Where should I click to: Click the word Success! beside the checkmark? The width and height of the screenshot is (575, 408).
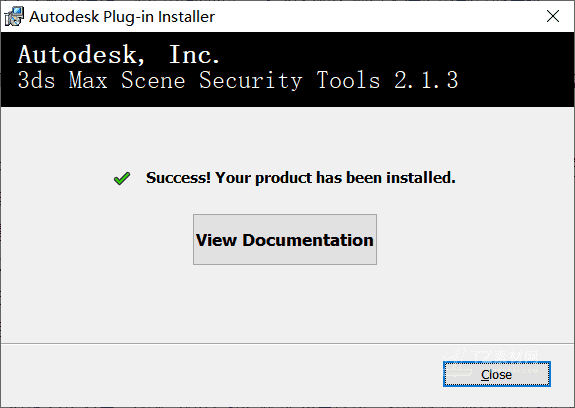click(x=178, y=178)
